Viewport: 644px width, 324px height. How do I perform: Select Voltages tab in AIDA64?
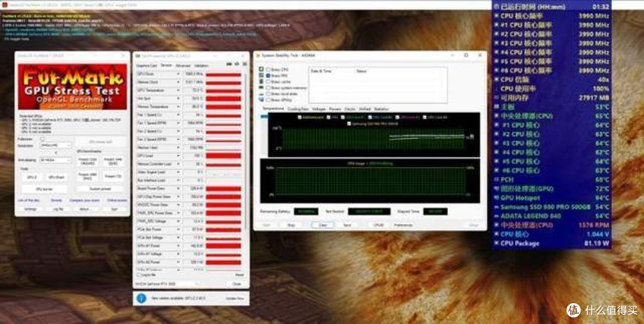coord(318,109)
